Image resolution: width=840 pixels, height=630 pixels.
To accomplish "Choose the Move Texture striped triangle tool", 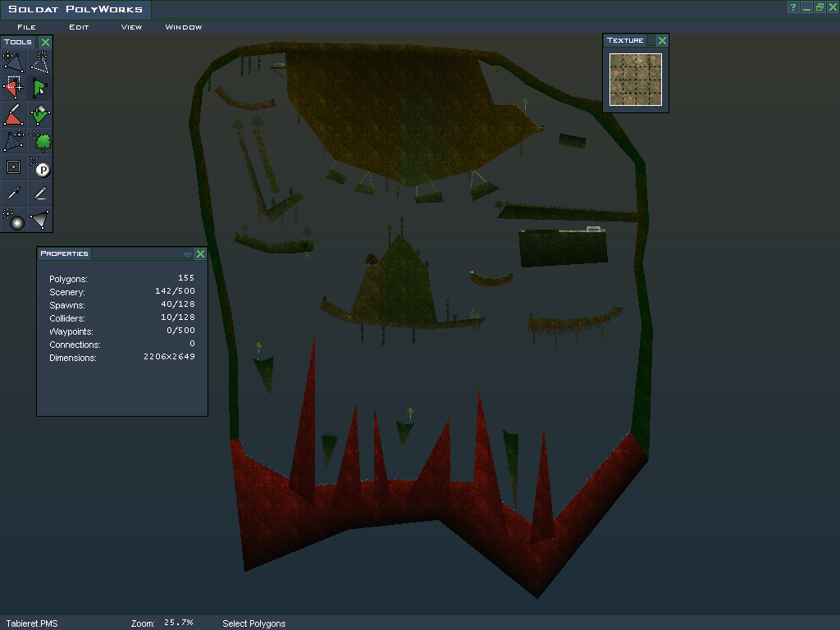I will 13,140.
